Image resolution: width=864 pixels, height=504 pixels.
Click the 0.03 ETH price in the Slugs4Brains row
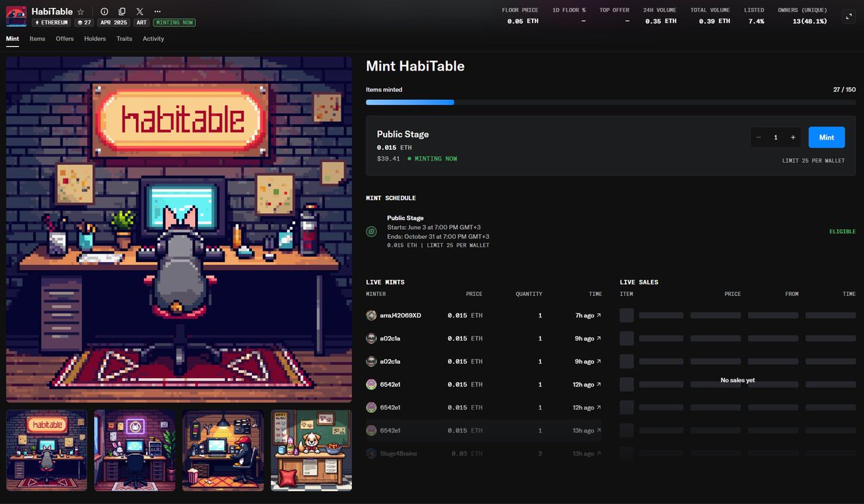click(467, 454)
